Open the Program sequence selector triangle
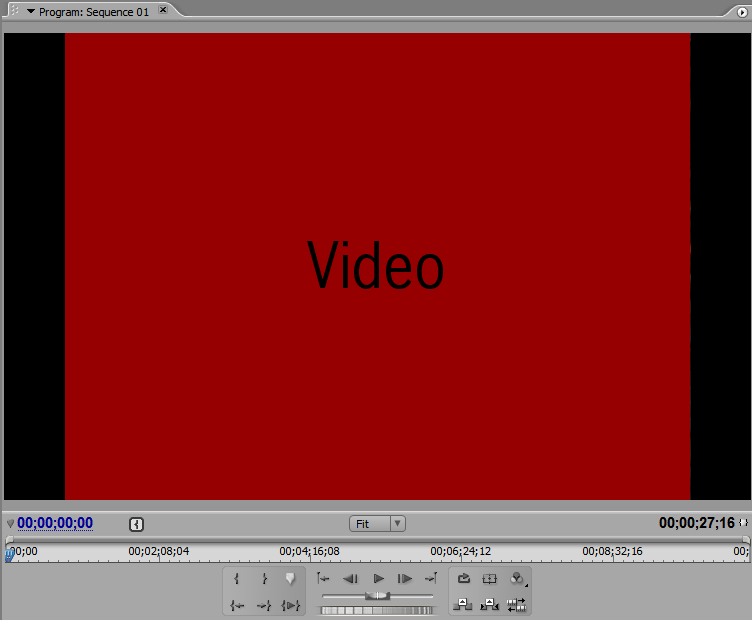 coord(31,11)
